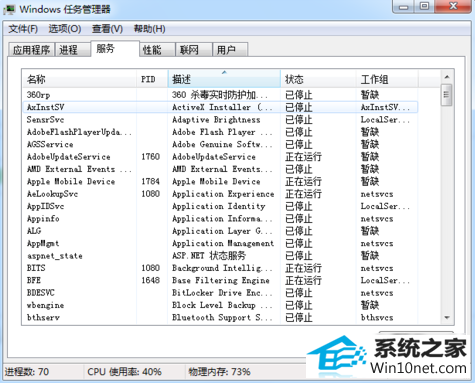This screenshot has width=475, height=383.
Task: Click the Bluetooth Support S... description
Action: click(222, 317)
